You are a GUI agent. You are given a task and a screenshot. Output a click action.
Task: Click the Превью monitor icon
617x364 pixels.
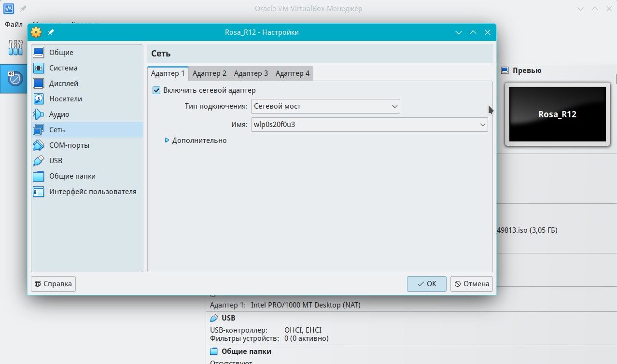pyautogui.click(x=505, y=70)
